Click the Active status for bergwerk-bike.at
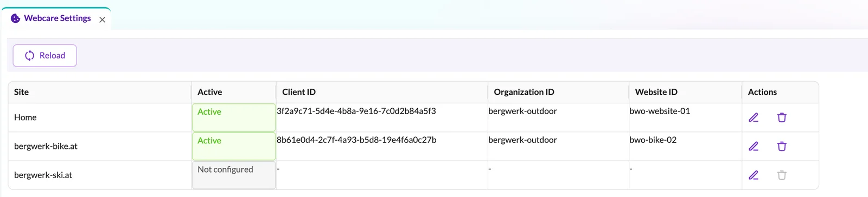 [x=234, y=146]
